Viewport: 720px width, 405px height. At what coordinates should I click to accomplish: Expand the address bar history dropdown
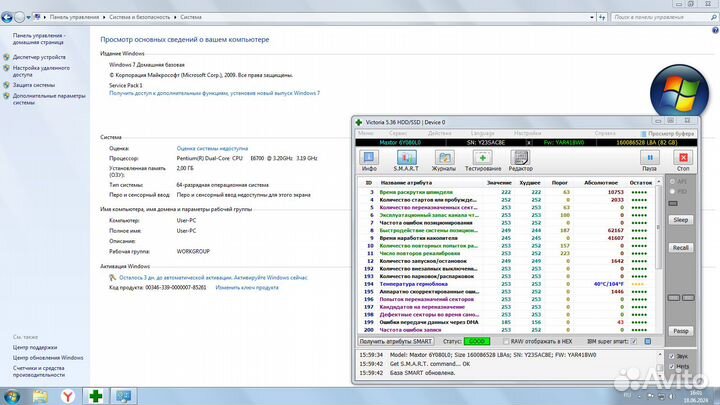[x=592, y=17]
